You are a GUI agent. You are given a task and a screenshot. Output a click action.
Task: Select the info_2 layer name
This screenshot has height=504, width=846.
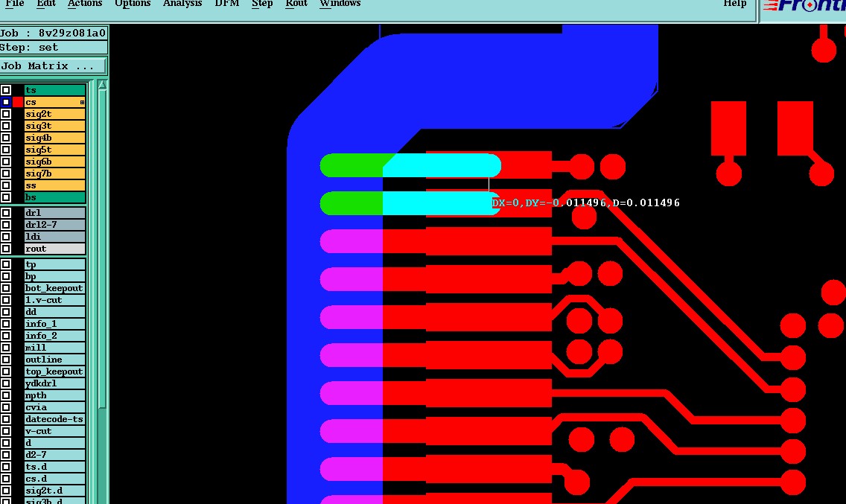(55, 336)
